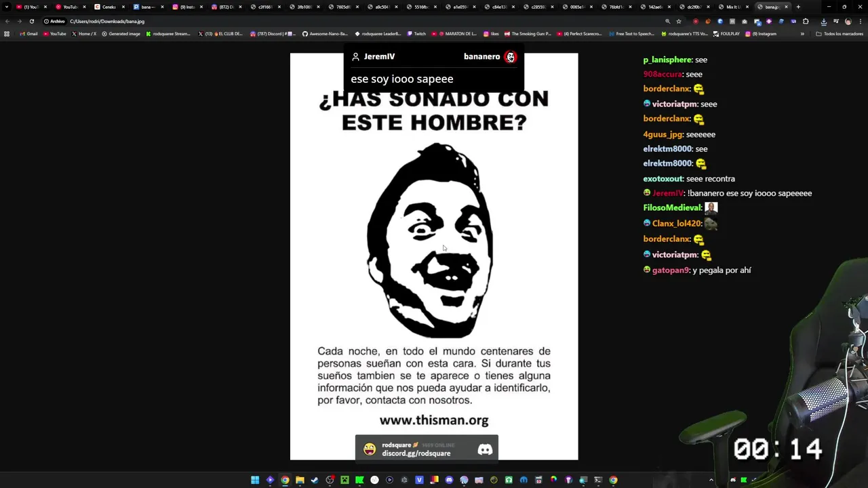Open the tab search dropdown arrow

point(7,7)
